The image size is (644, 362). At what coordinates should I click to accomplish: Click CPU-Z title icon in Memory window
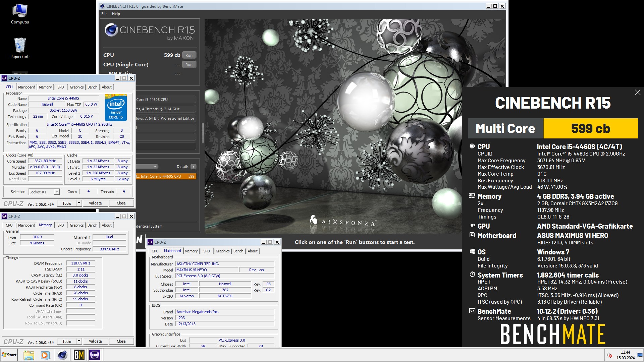click(4, 216)
